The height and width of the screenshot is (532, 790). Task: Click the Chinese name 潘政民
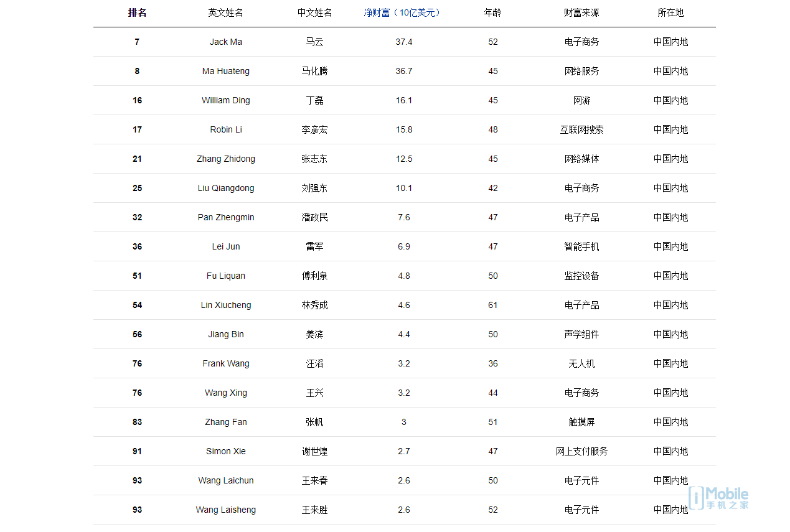coord(315,217)
